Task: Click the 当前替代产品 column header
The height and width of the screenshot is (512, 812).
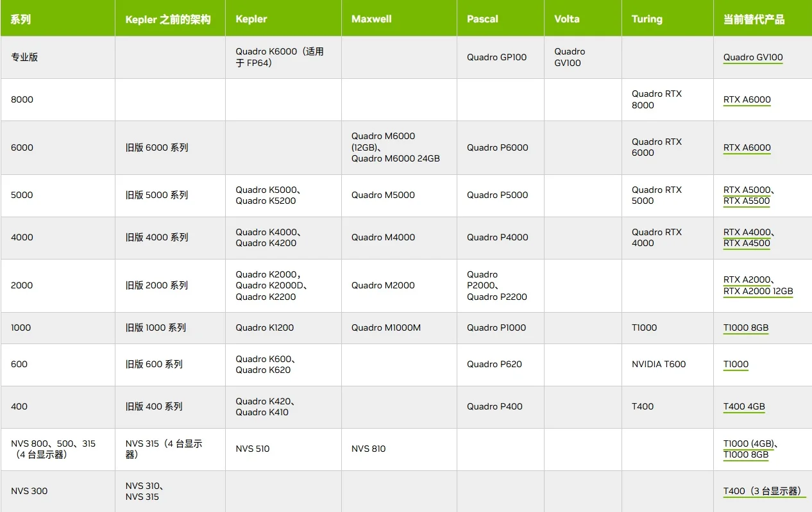Action: tap(754, 19)
